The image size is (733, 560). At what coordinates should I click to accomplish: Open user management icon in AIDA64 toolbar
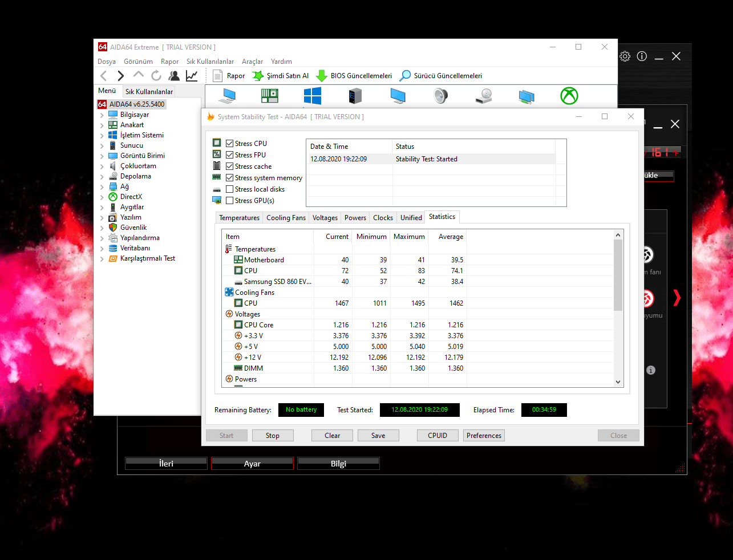[x=174, y=75]
